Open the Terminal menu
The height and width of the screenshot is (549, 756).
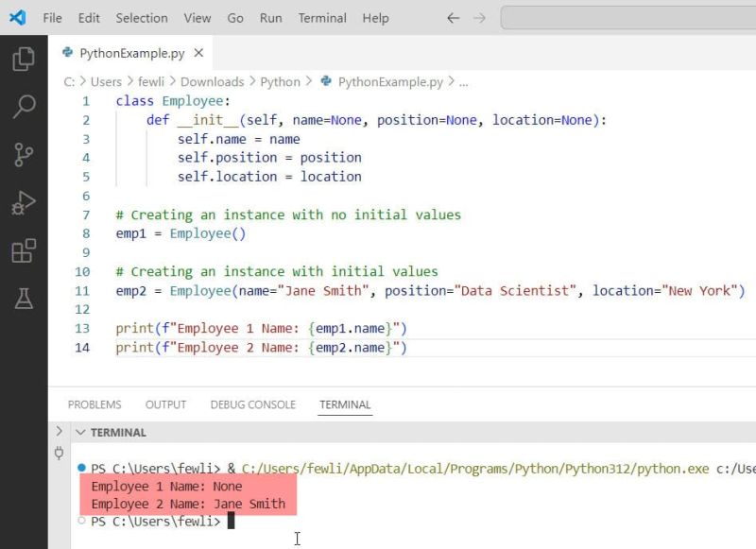pos(321,17)
